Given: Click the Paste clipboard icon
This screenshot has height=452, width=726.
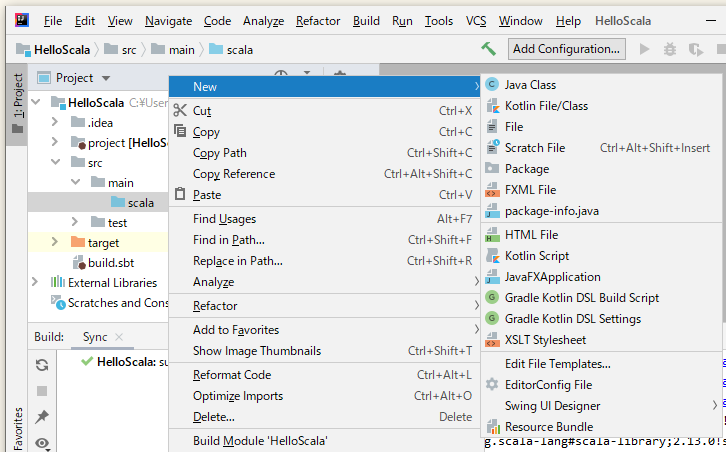Looking at the screenshot, I should click(x=180, y=194).
